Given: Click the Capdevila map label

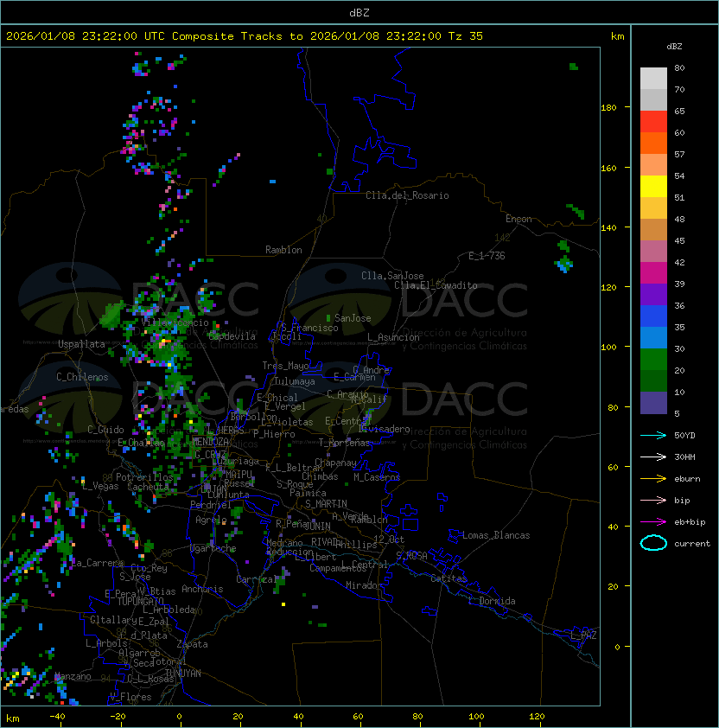Looking at the screenshot, I should (x=232, y=336).
